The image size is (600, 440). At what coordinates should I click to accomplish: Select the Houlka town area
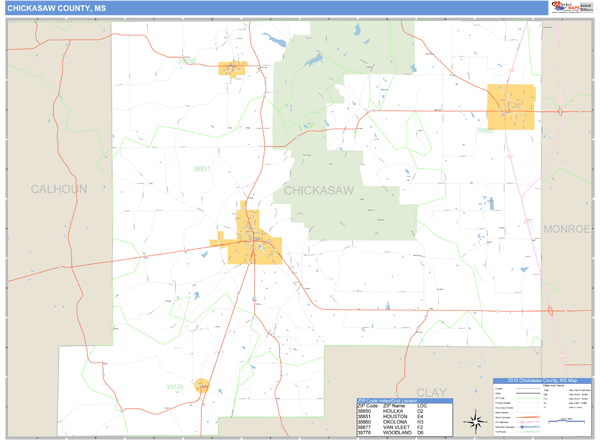coord(232,68)
